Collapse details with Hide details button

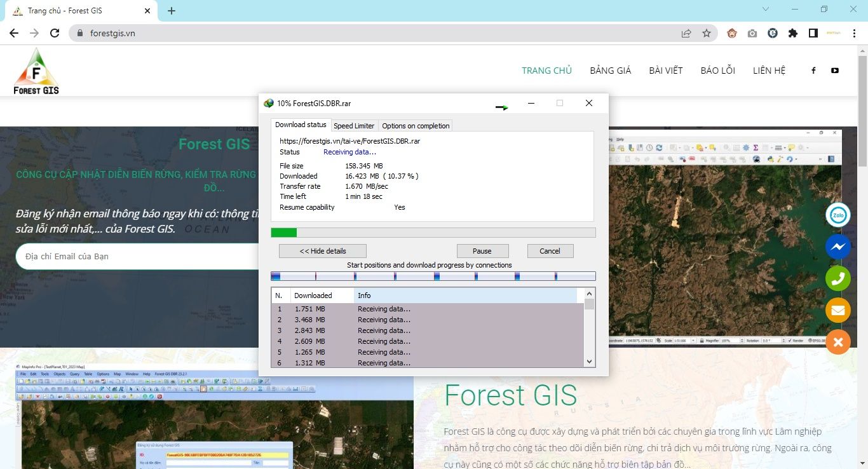(x=322, y=251)
